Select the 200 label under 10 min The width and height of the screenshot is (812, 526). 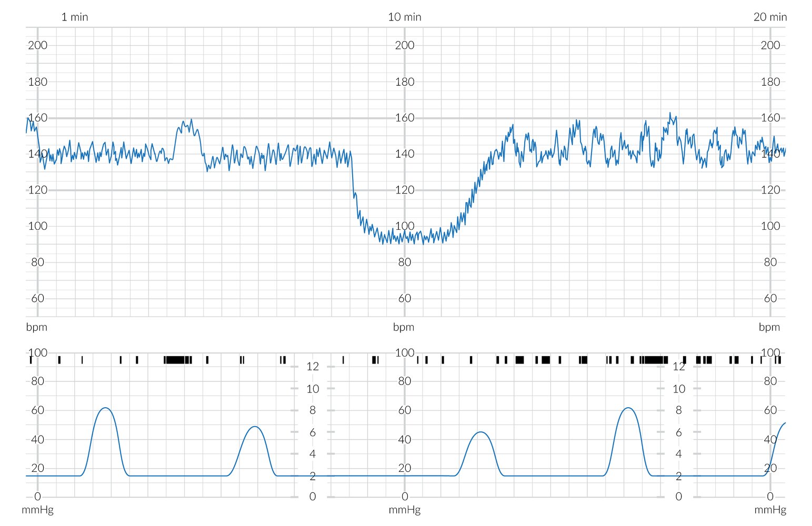point(405,45)
